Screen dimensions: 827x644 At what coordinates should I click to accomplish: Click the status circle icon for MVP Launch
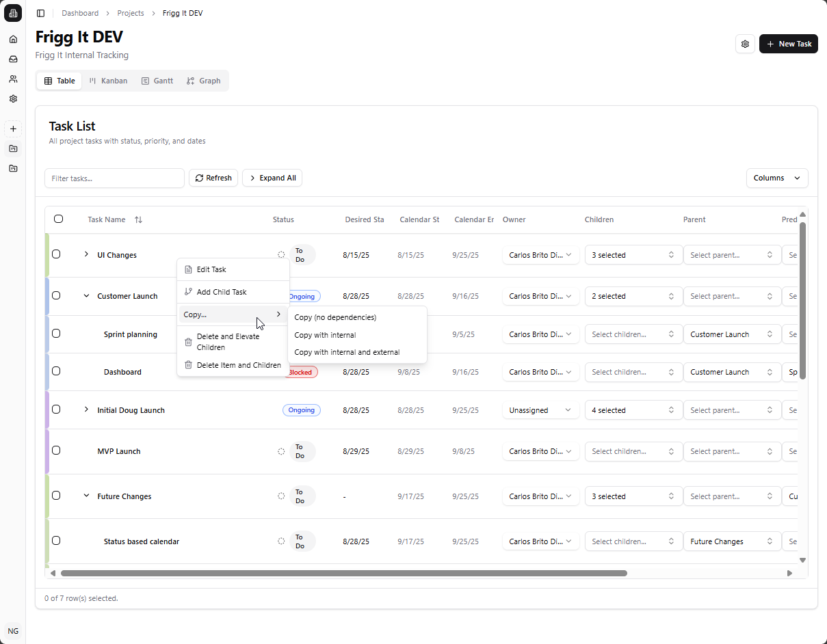coord(281,451)
